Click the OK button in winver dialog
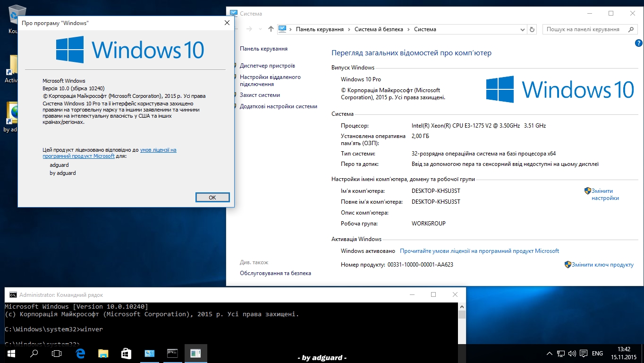The image size is (644, 363). [212, 198]
